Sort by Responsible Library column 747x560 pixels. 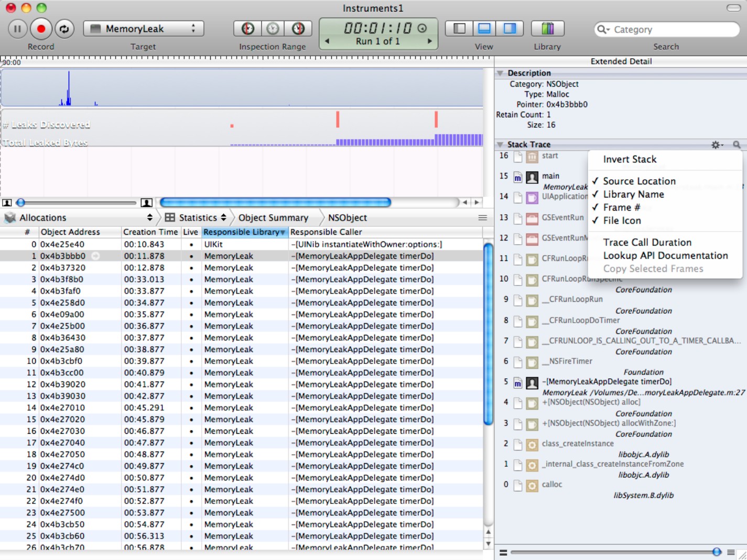point(245,232)
